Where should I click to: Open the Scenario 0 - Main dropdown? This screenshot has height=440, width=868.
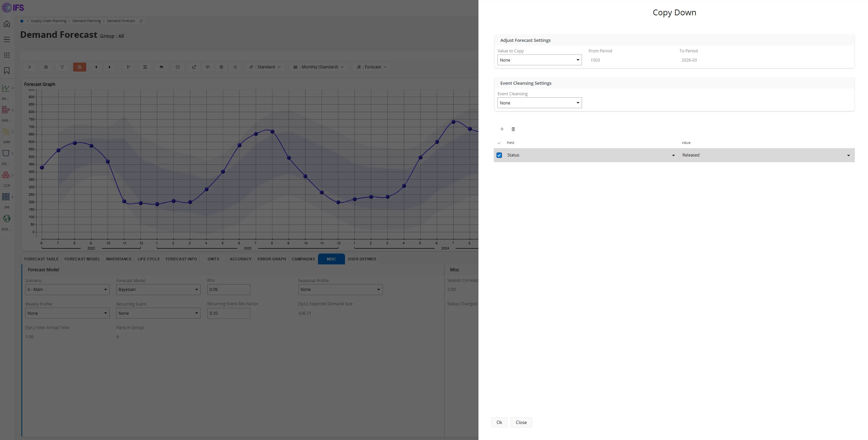(67, 290)
